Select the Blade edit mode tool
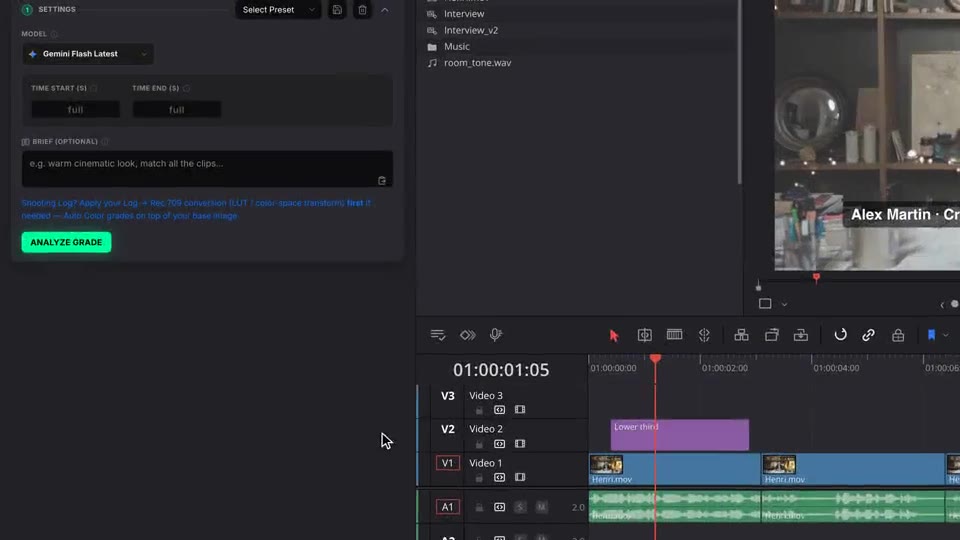This screenshot has height=540, width=960. [x=704, y=335]
